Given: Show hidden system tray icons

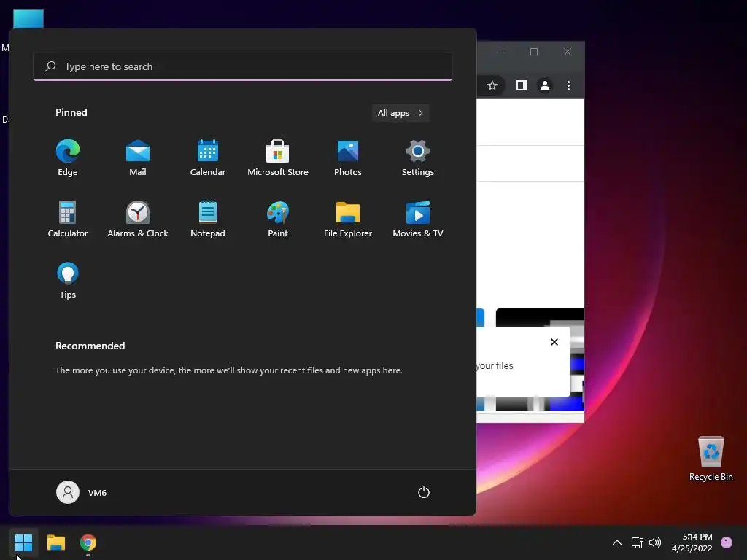Looking at the screenshot, I should [617, 542].
